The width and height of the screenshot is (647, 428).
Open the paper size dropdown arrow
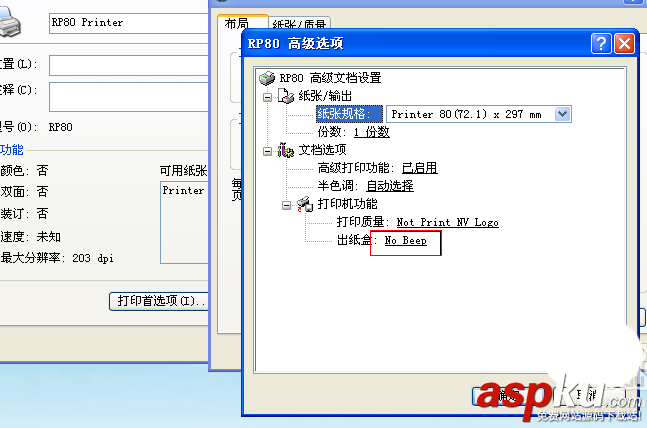pyautogui.click(x=562, y=114)
